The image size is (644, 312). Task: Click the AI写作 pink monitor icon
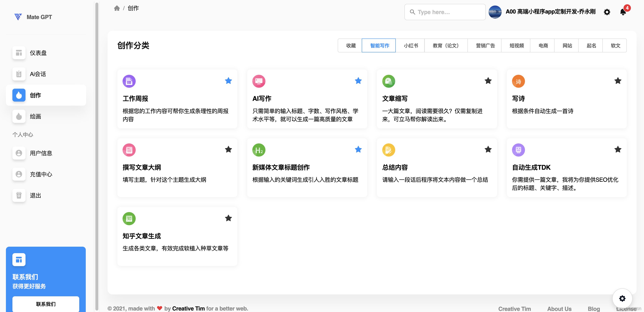pos(259,81)
